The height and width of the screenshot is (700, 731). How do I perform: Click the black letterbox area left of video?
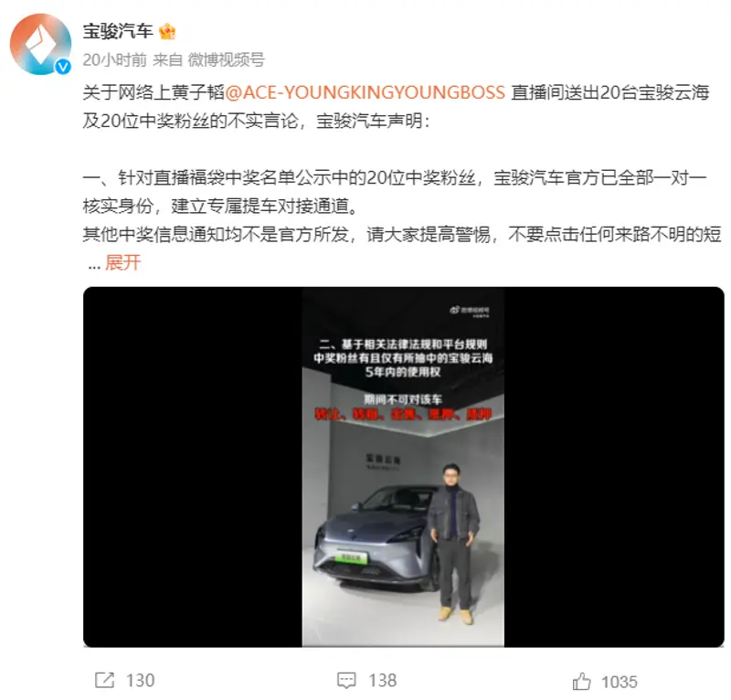tap(193, 467)
